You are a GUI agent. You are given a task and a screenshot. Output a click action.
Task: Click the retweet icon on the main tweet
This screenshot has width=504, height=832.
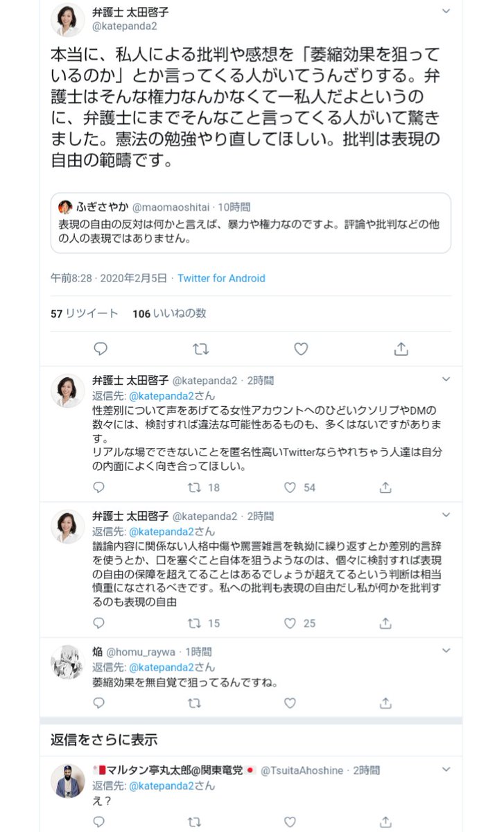click(202, 350)
